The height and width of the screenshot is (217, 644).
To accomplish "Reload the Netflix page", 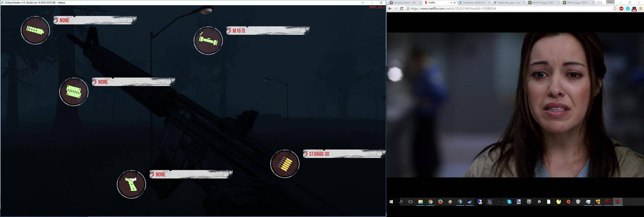I will pyautogui.click(x=401, y=8).
